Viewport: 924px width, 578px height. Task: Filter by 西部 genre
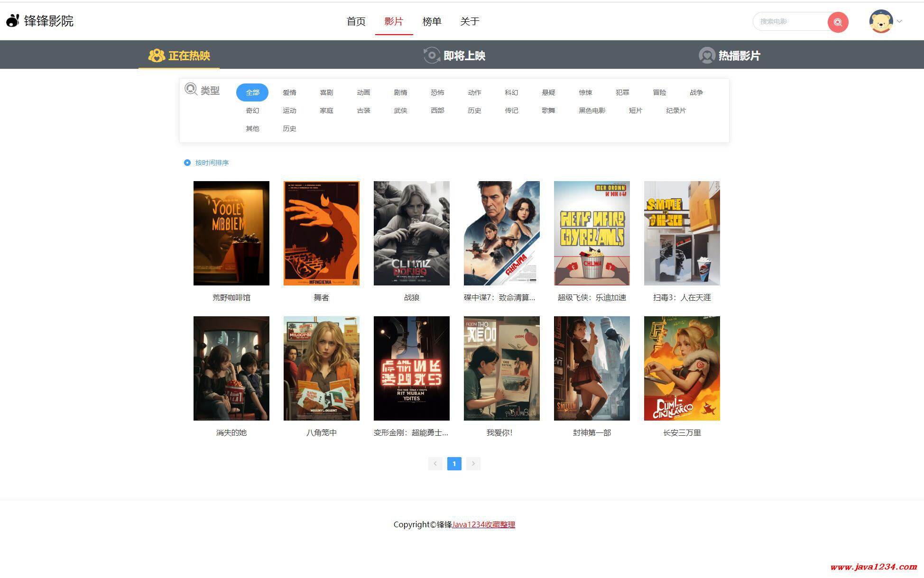[x=437, y=110]
